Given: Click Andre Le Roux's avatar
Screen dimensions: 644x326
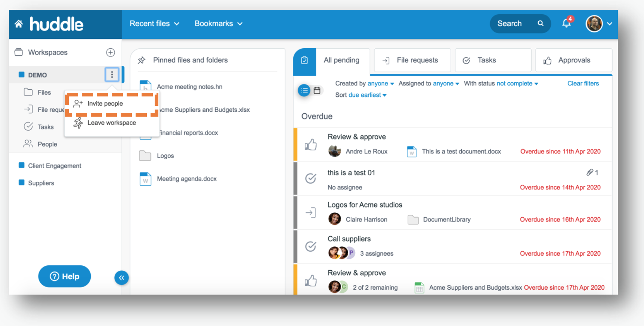Looking at the screenshot, I should [334, 151].
